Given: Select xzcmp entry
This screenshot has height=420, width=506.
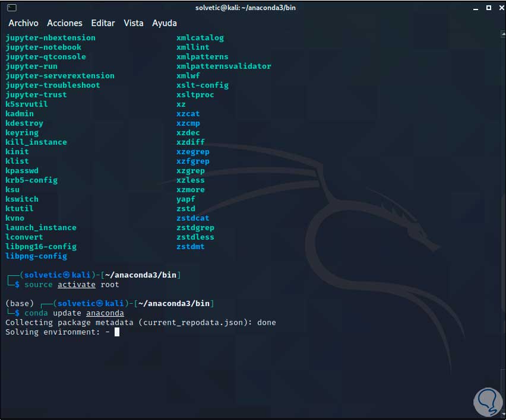Looking at the screenshot, I should pos(188,123).
